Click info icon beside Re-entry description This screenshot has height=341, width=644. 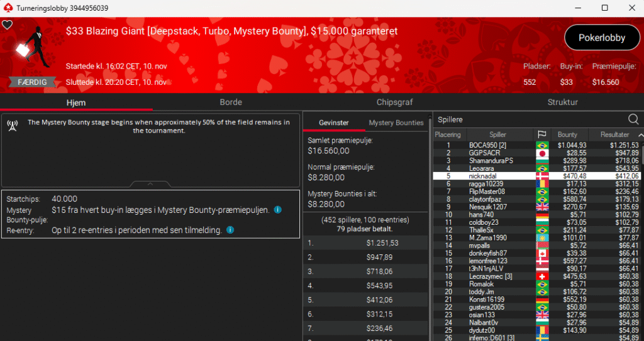(x=230, y=230)
